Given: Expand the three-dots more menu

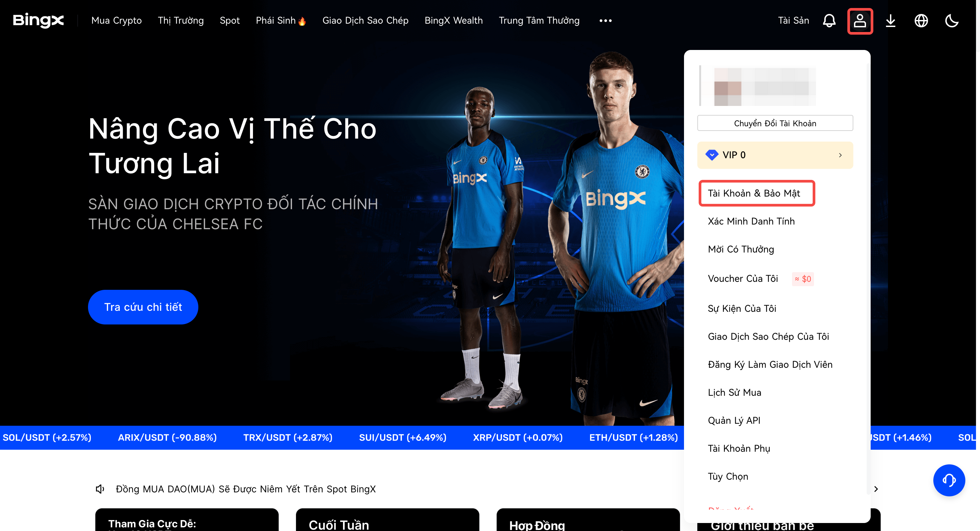Looking at the screenshot, I should (605, 21).
